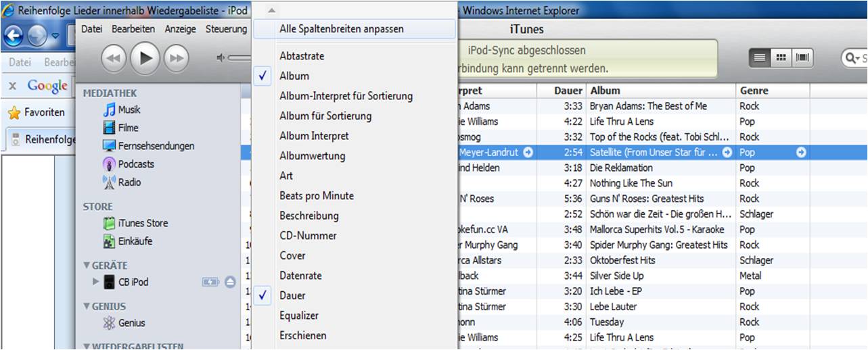
Task: Sort by the Genre column header
Action: point(773,91)
